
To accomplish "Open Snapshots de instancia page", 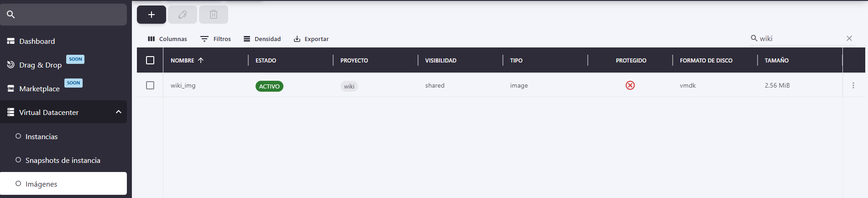I will click(63, 160).
